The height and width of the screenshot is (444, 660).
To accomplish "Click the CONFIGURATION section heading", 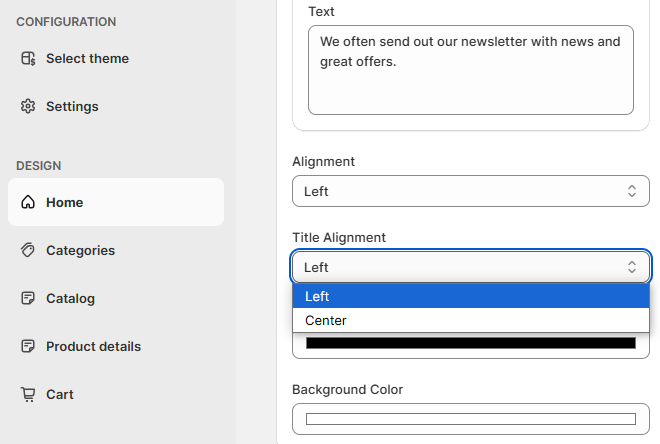I will pos(66,22).
